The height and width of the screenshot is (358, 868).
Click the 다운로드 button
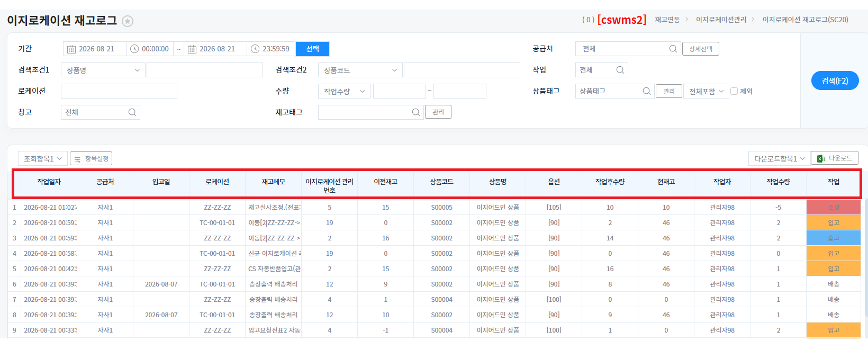point(834,158)
